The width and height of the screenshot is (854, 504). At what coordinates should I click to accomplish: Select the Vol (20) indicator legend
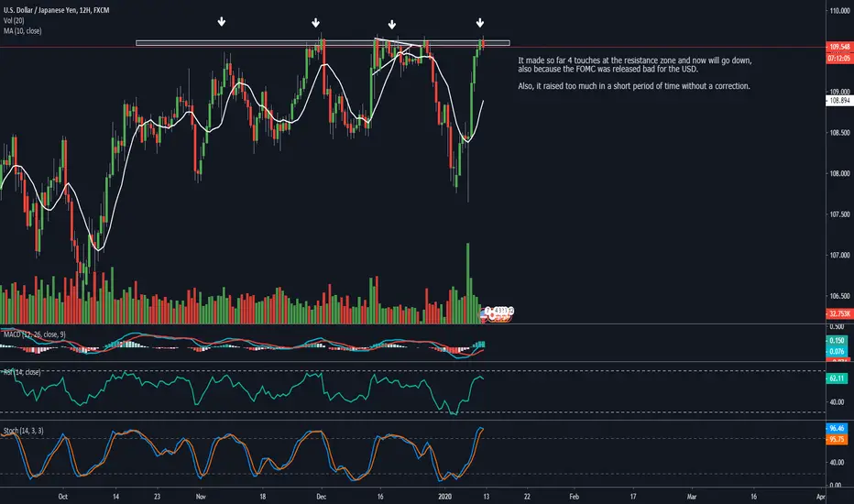(14, 21)
